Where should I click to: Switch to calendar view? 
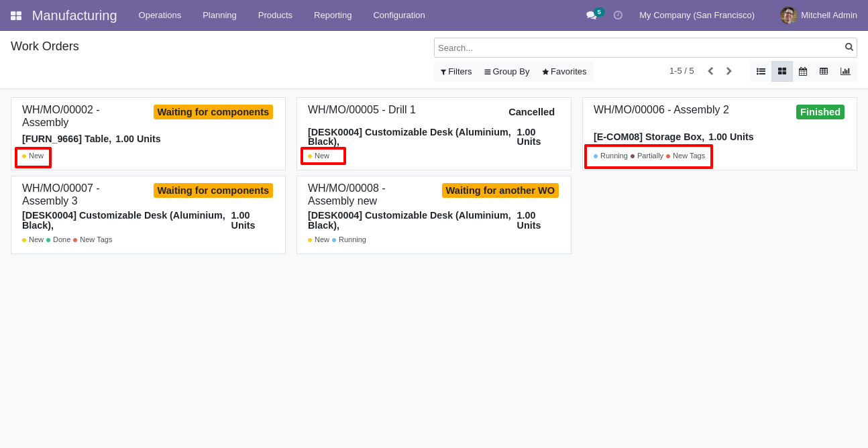(x=803, y=71)
